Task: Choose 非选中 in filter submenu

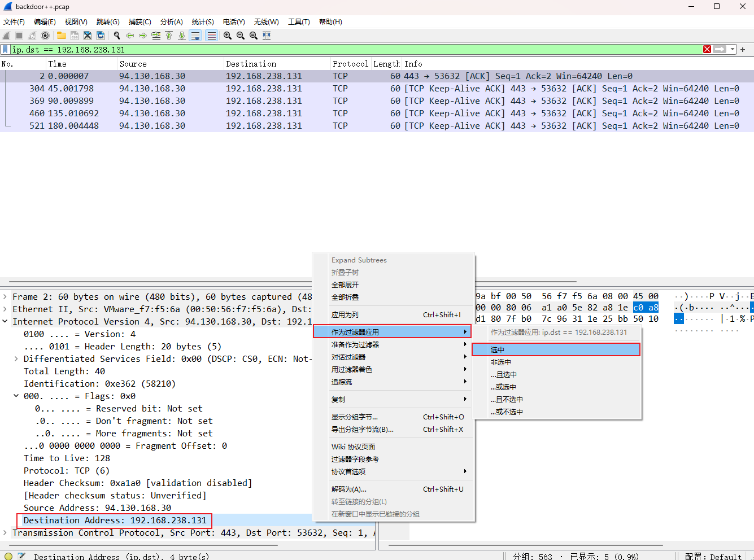Action: click(x=556, y=362)
